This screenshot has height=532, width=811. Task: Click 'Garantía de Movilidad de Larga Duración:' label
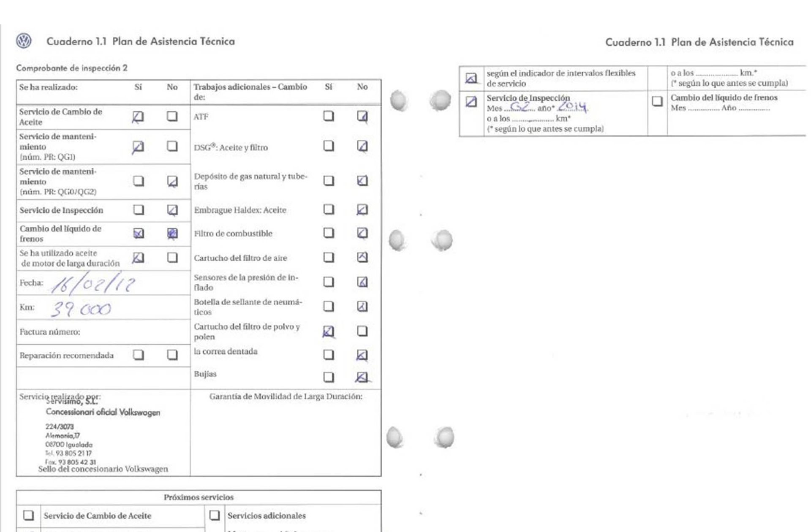point(286,396)
